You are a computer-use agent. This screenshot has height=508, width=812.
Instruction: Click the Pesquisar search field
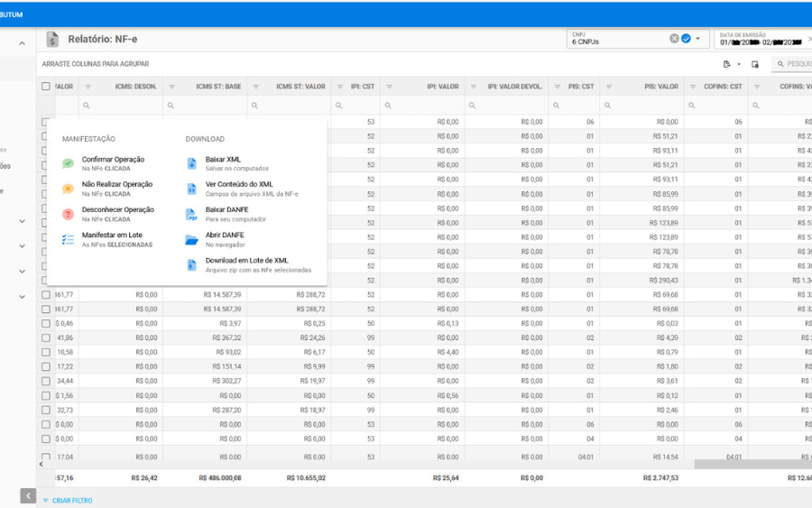click(x=792, y=64)
